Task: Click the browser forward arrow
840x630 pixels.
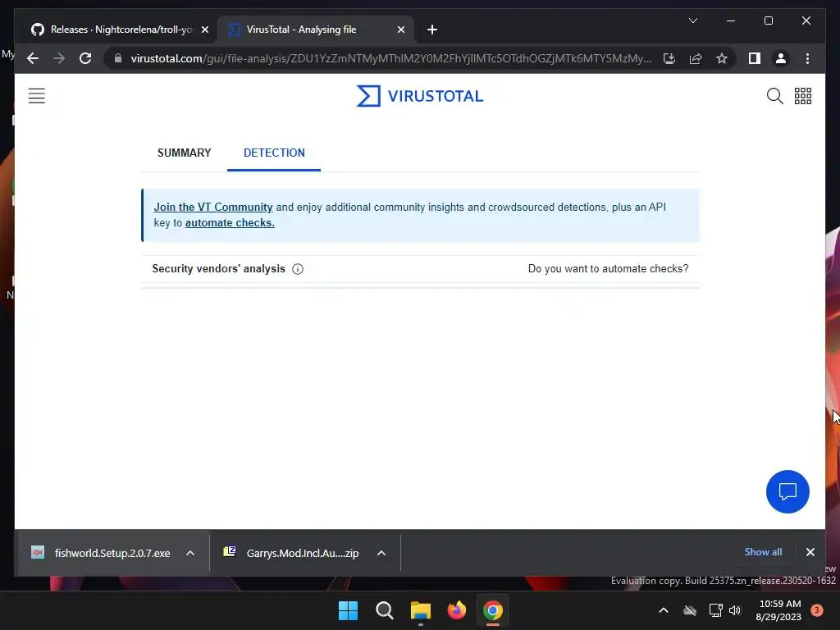Action: [59, 58]
